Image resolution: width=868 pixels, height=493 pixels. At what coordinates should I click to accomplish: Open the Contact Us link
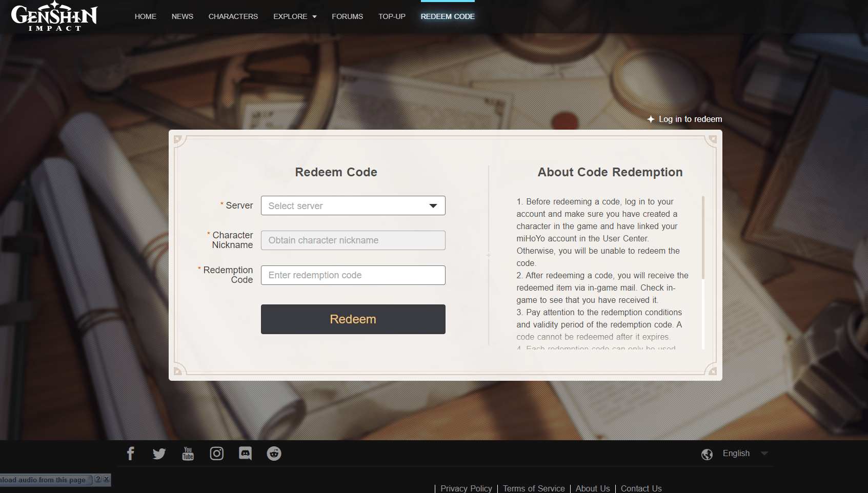(641, 488)
